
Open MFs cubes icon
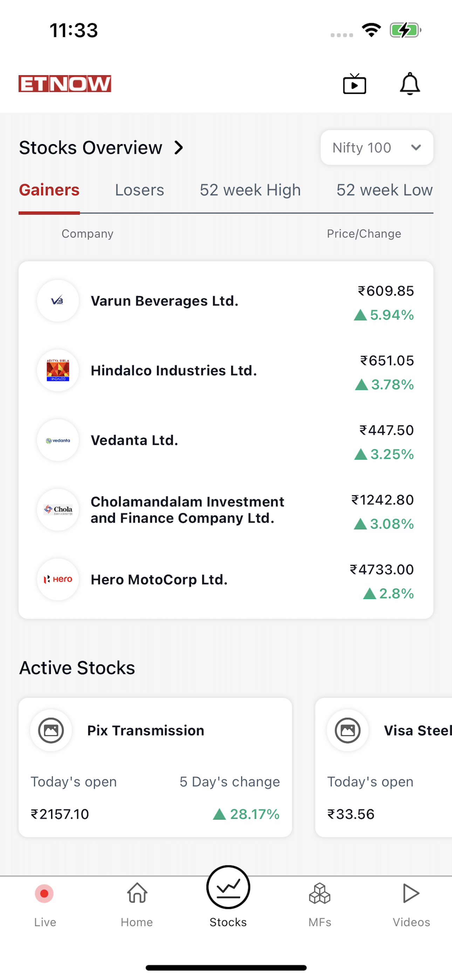coord(320,893)
